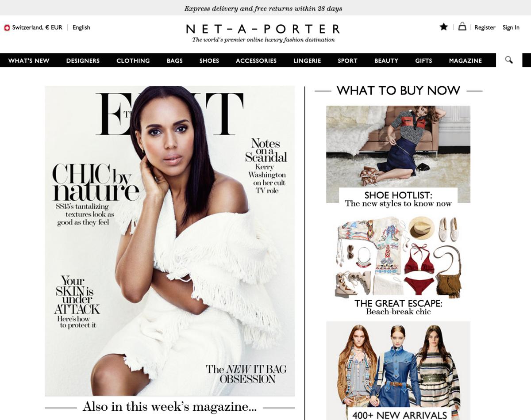View the 400+ New Arrivals feature
This screenshot has width=531, height=420.
click(x=398, y=370)
